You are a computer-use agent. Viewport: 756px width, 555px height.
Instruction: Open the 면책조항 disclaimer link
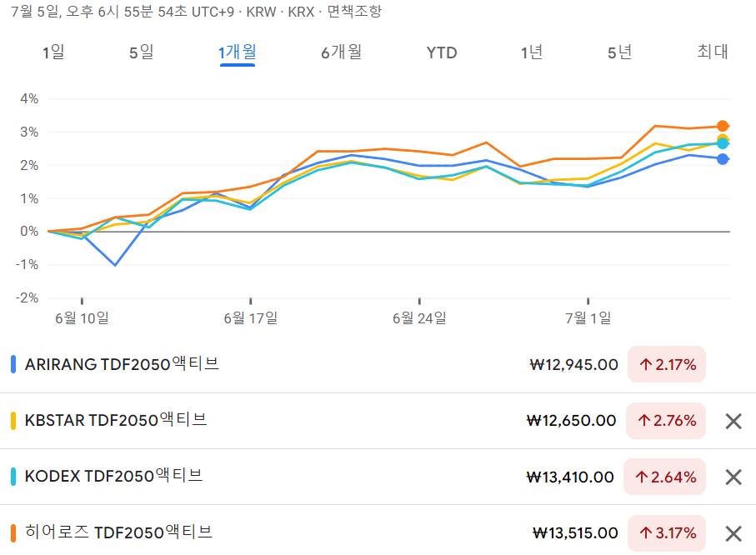point(354,11)
